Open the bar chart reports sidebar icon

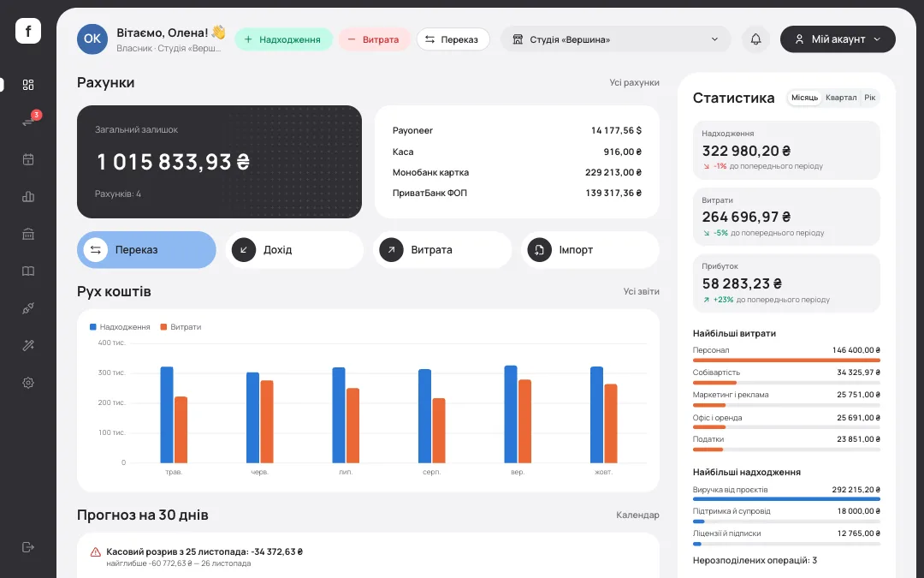27,197
